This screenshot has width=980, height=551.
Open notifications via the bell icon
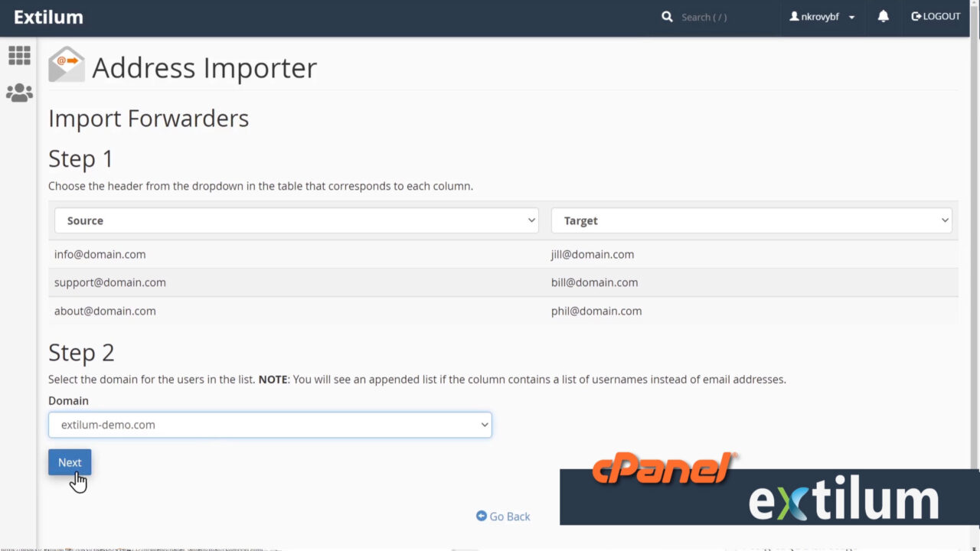[x=883, y=16]
